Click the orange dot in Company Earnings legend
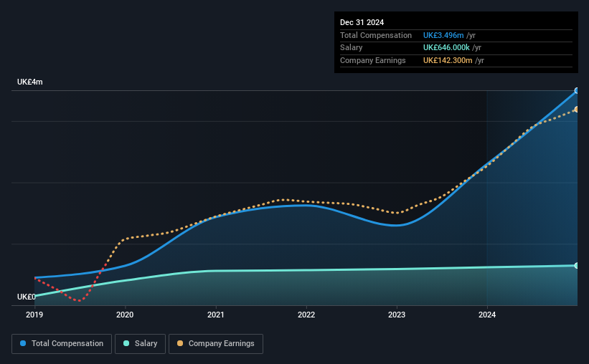 pos(180,343)
